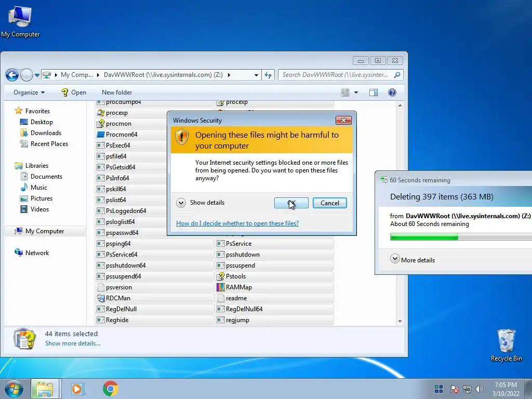Open Videos library

coord(35,209)
